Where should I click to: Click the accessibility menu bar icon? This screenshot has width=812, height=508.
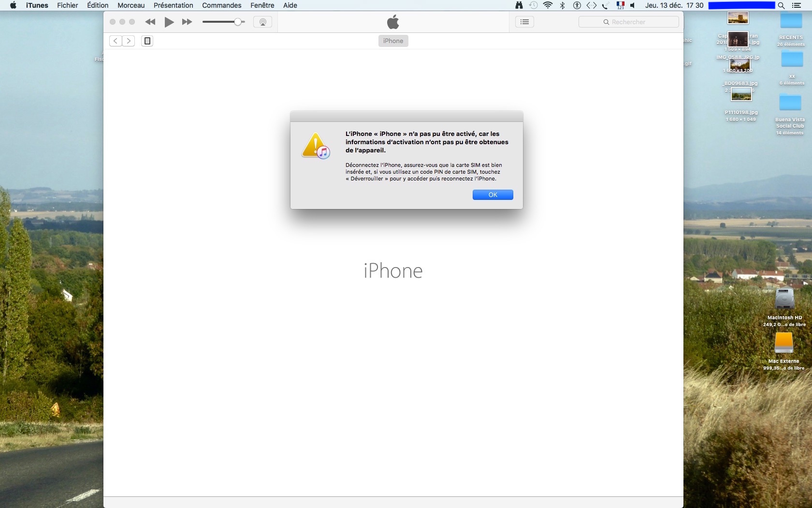[577, 5]
